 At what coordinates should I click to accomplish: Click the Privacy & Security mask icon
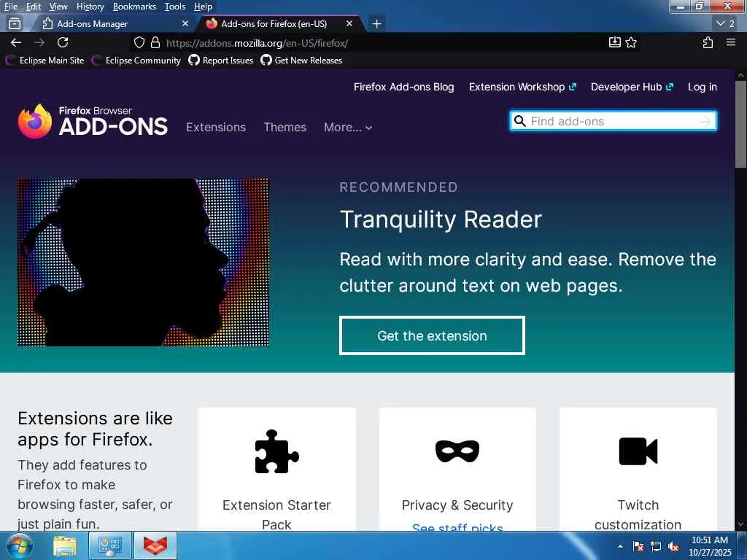coord(457,451)
